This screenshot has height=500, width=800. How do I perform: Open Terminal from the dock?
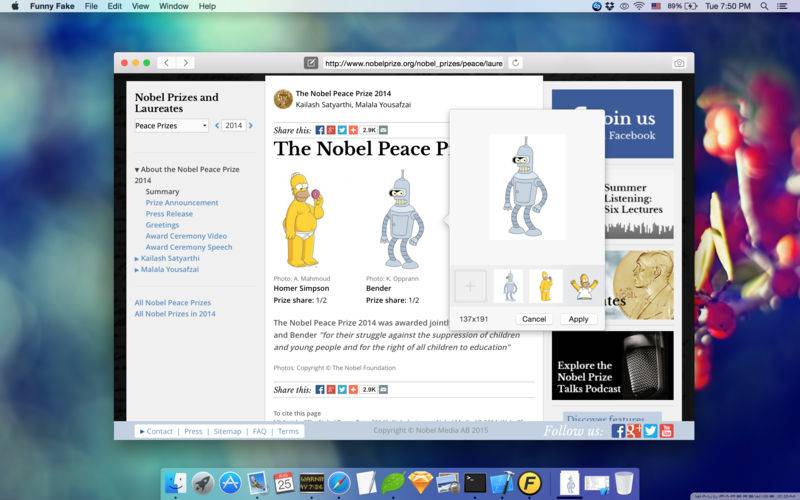(x=475, y=482)
